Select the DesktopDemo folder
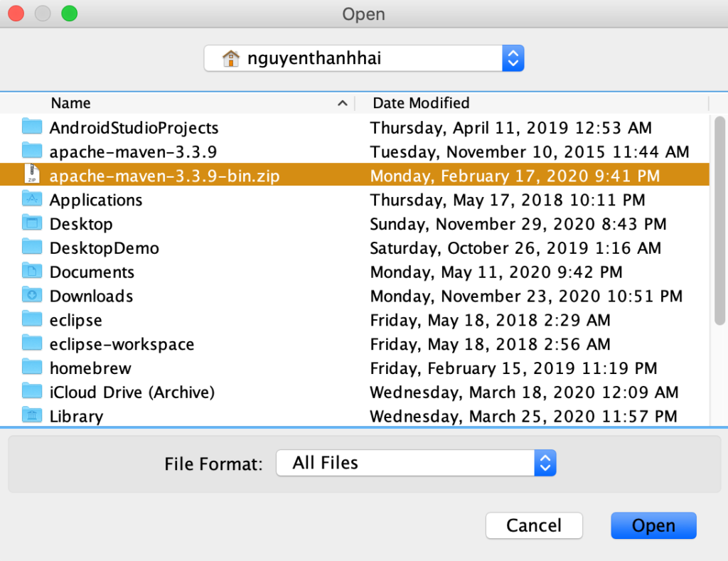 (104, 247)
